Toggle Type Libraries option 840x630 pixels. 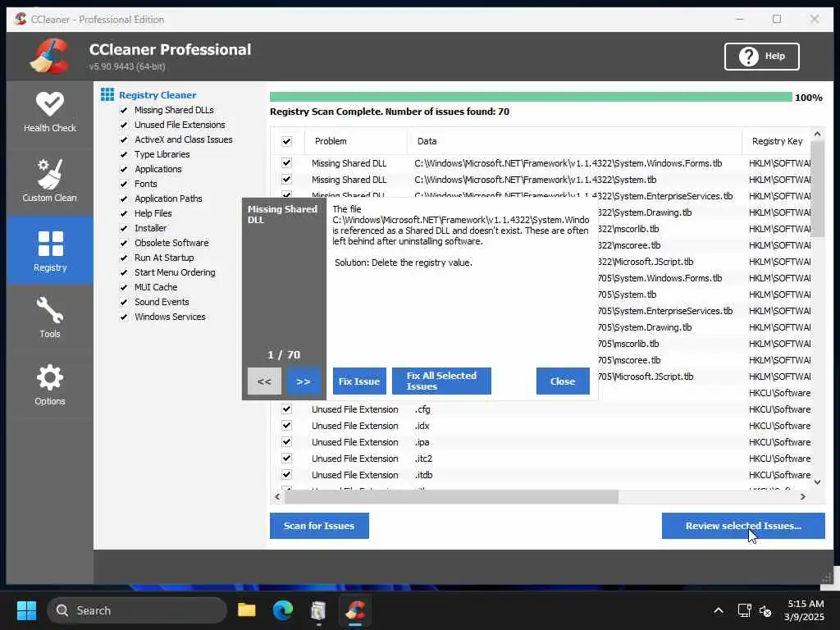coord(124,154)
